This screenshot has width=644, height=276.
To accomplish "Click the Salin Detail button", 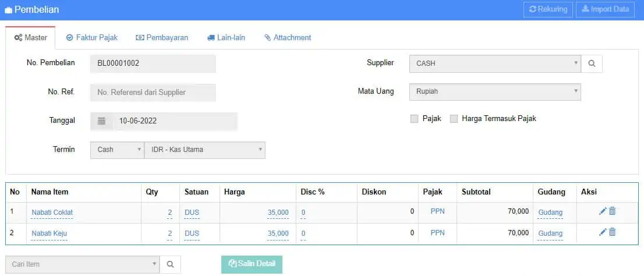I will [x=252, y=264].
